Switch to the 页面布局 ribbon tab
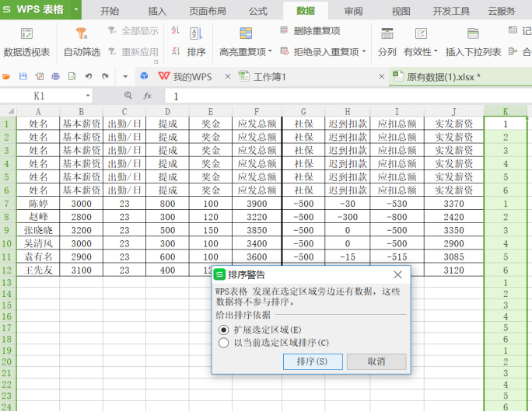This screenshot has height=412, width=532. coord(207,11)
